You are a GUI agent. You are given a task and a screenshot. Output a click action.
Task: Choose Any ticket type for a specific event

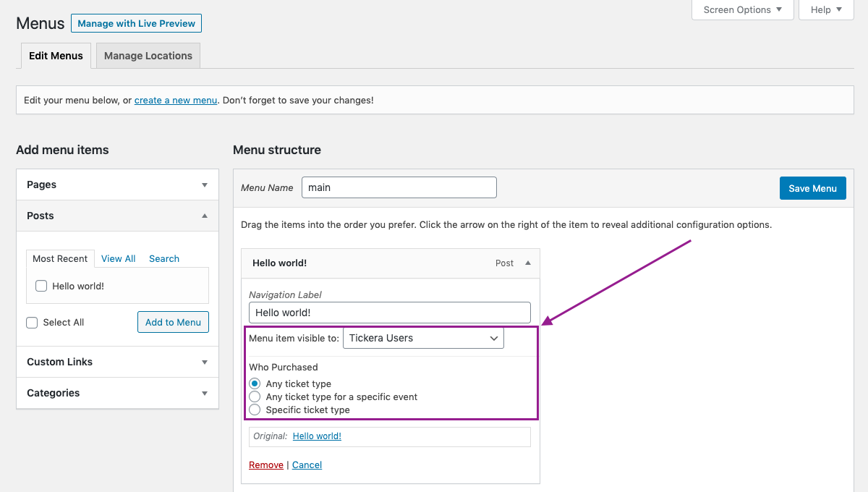255,396
